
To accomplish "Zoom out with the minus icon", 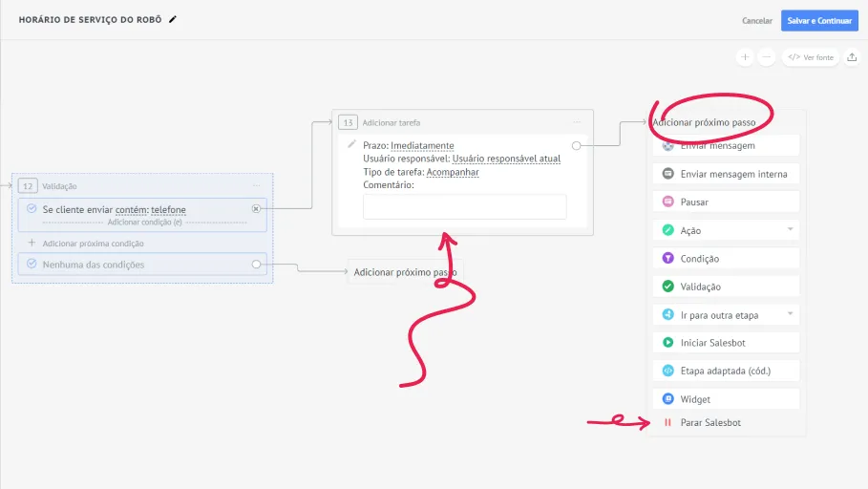I will [767, 57].
